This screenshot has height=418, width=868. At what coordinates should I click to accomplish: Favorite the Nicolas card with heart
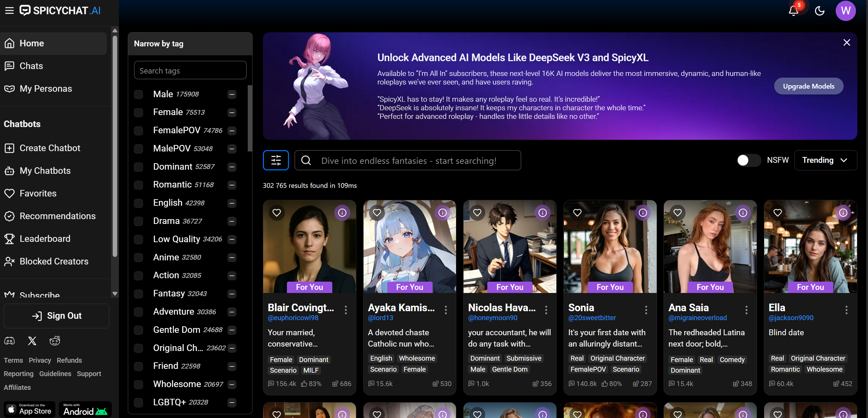click(x=477, y=213)
